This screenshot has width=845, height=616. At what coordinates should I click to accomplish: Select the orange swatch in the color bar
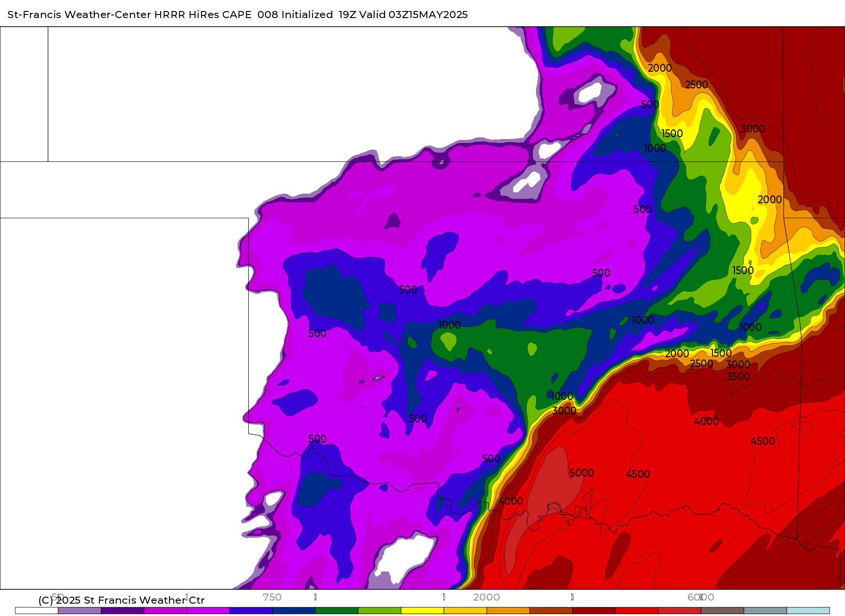(508, 611)
